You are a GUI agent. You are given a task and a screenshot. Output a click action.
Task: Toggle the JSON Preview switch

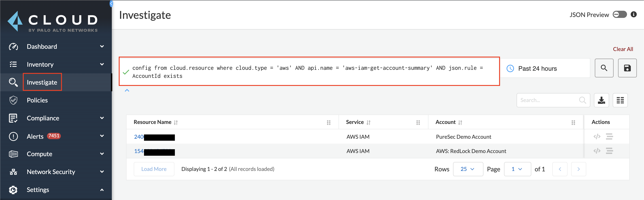pos(619,15)
